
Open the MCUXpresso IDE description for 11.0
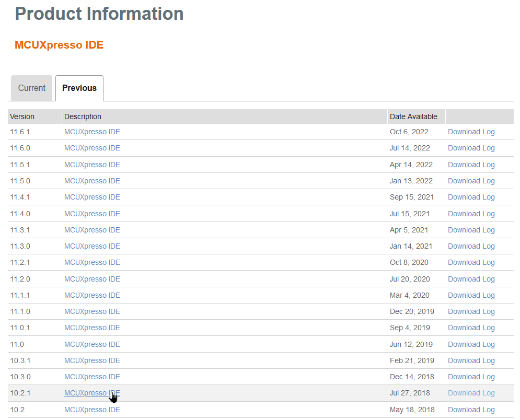(x=92, y=344)
